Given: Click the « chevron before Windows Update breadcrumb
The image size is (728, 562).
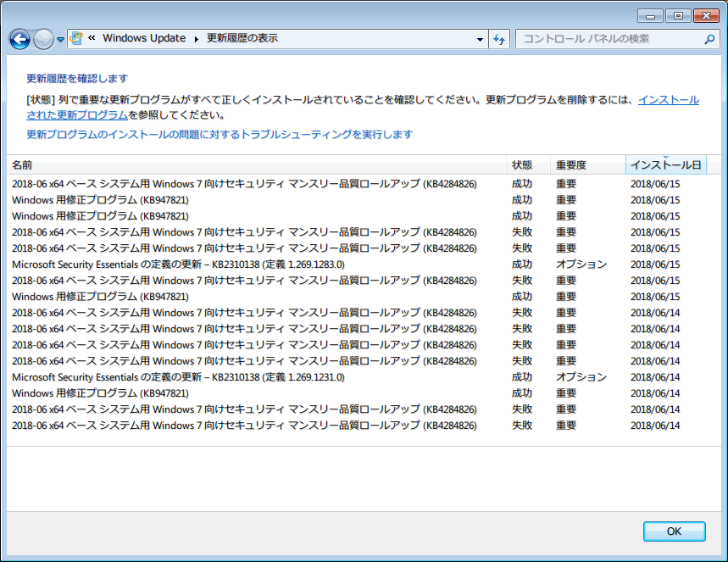Looking at the screenshot, I should coord(92,39).
